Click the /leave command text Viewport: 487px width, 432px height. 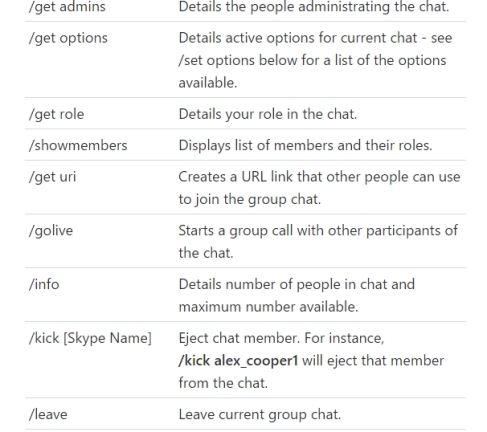(x=48, y=414)
